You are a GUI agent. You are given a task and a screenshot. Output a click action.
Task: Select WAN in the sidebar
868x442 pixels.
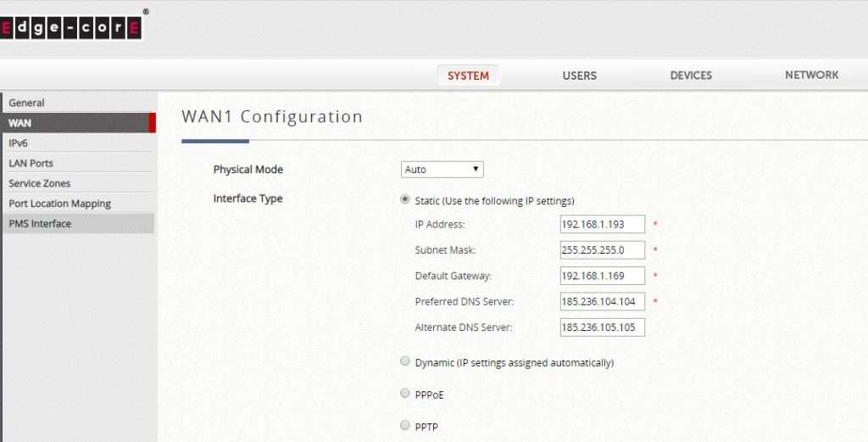tap(77, 123)
